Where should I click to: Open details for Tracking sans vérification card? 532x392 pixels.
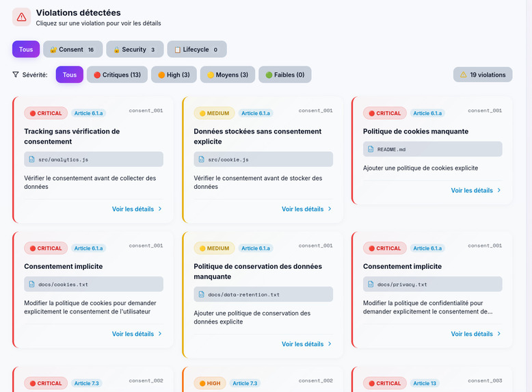pos(137,209)
